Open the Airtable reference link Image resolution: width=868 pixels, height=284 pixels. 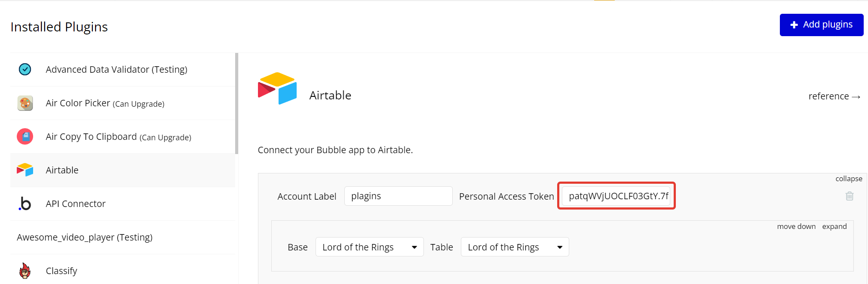click(x=834, y=96)
